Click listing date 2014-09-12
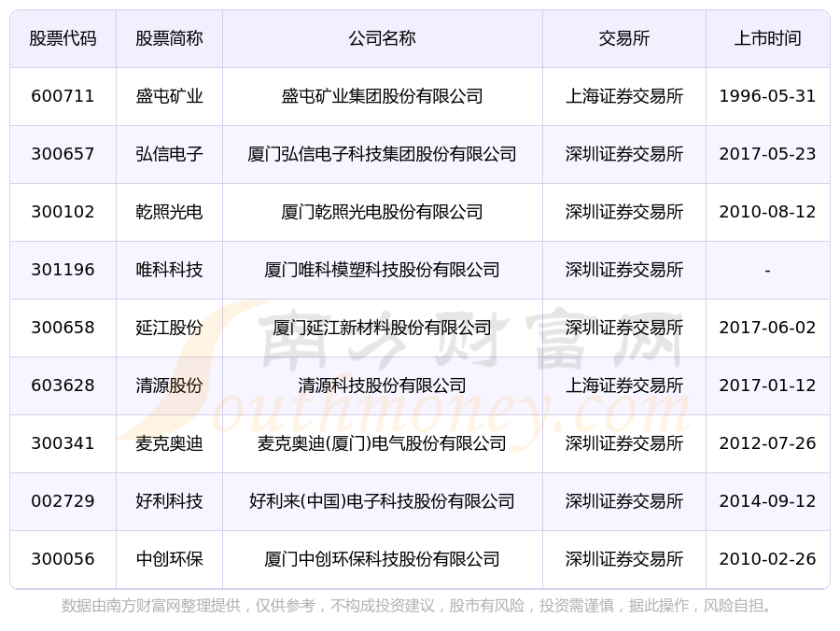 point(768,501)
